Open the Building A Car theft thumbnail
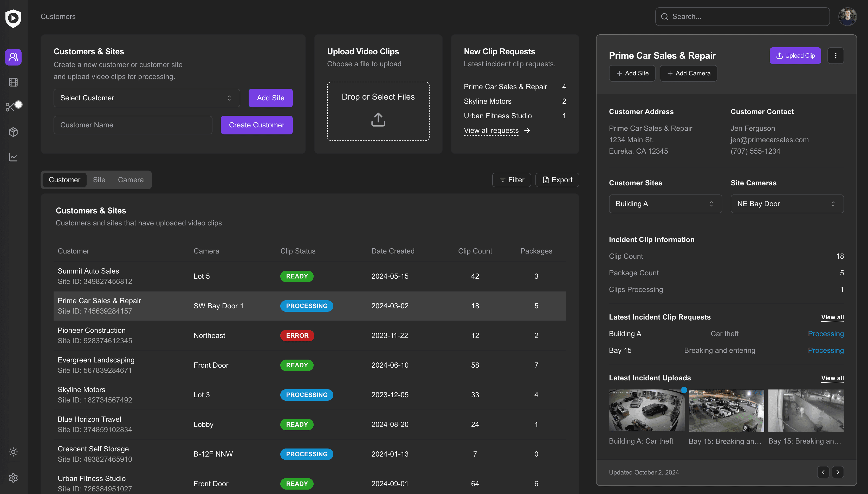 click(x=646, y=411)
